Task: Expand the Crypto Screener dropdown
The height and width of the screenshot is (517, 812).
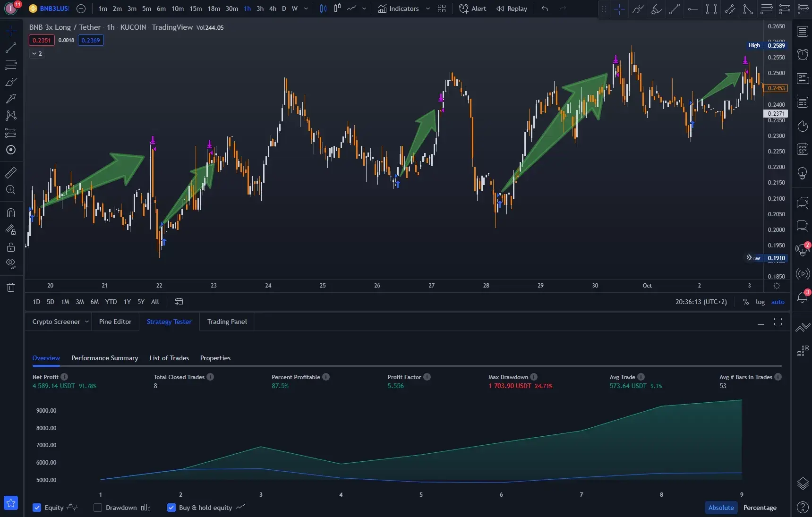Action: pos(86,322)
